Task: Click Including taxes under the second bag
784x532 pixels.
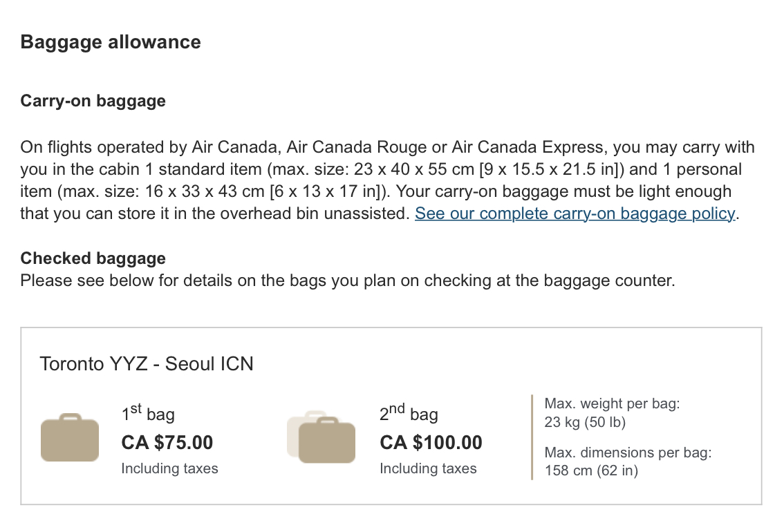Action: (x=428, y=468)
